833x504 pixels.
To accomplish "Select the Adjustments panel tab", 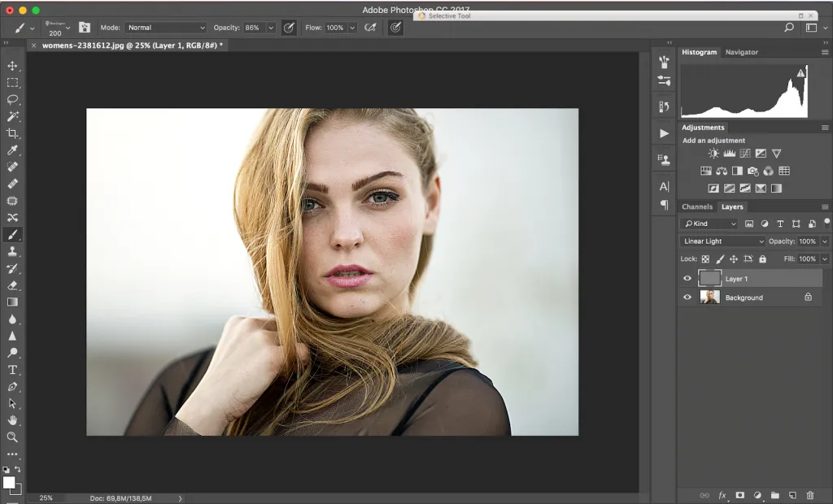I will point(703,128).
